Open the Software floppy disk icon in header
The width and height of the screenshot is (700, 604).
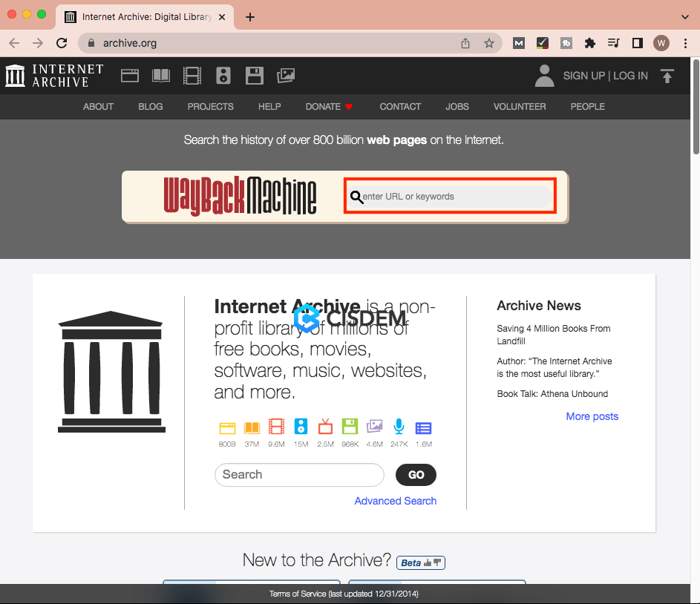click(255, 75)
